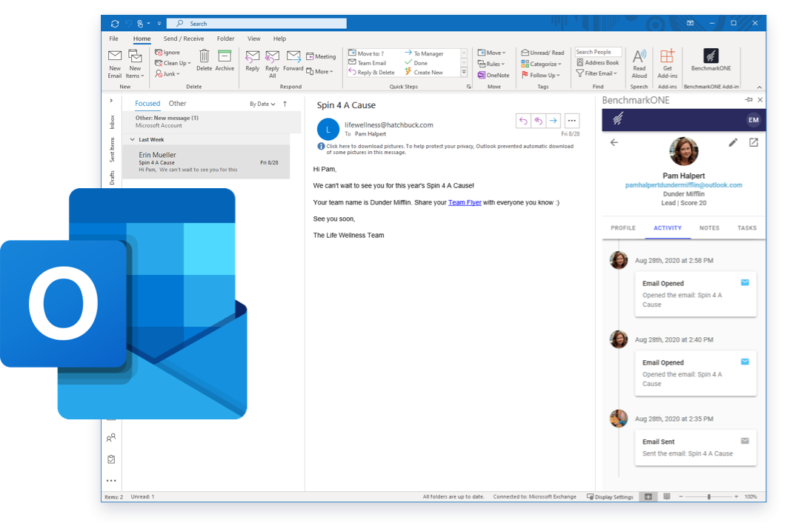790x532 pixels.
Task: Open the Help ribbon tab
Action: click(x=279, y=39)
